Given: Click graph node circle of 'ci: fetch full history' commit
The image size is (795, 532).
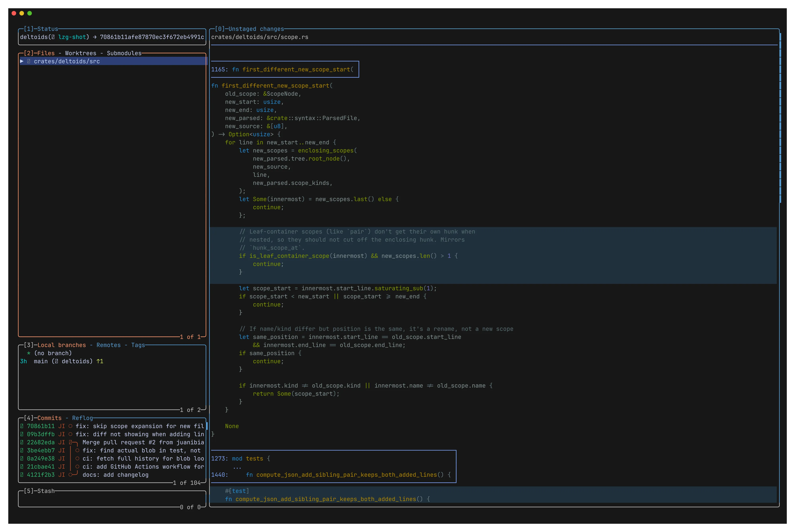Looking at the screenshot, I should tap(77, 459).
